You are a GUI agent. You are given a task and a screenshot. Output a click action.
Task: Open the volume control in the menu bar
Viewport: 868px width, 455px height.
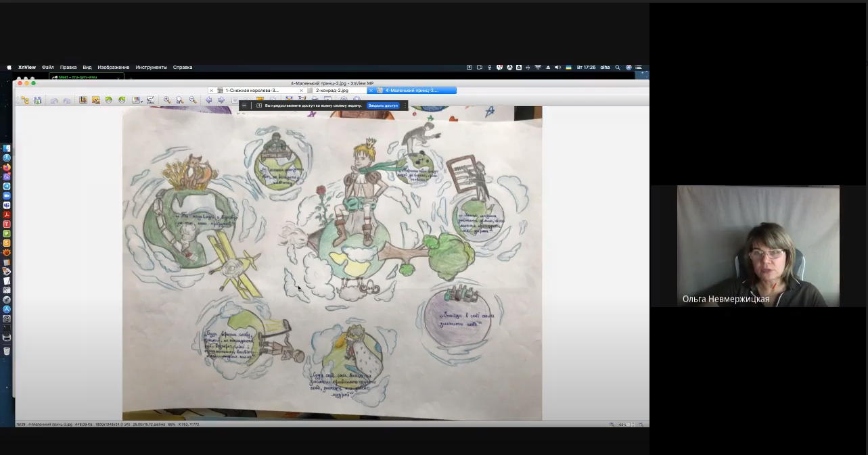tap(557, 68)
